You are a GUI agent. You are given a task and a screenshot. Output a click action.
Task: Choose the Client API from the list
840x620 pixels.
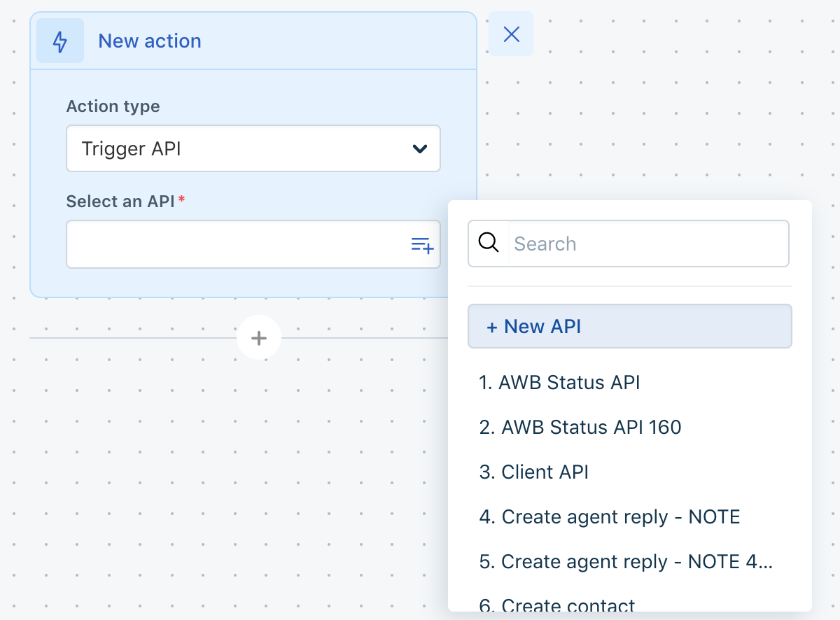(x=533, y=472)
